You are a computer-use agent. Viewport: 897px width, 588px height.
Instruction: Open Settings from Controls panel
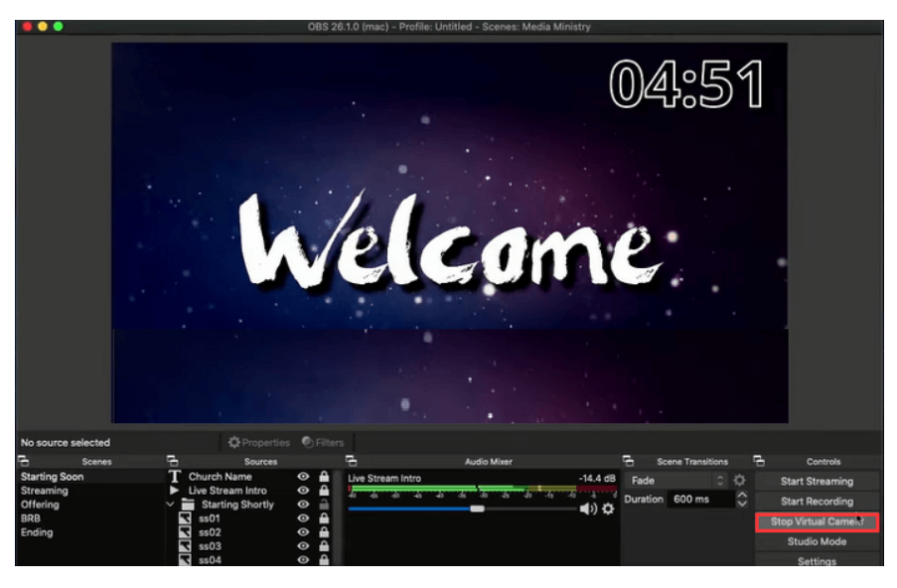[x=817, y=561]
